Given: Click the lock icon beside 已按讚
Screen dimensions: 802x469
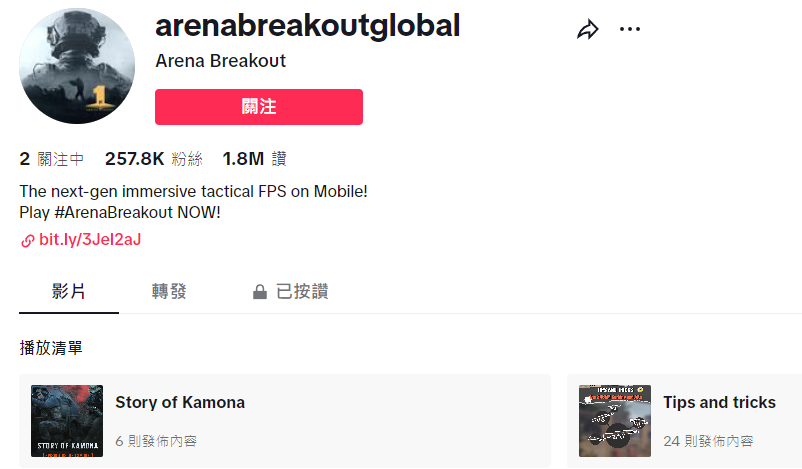Looking at the screenshot, I should pos(260,292).
